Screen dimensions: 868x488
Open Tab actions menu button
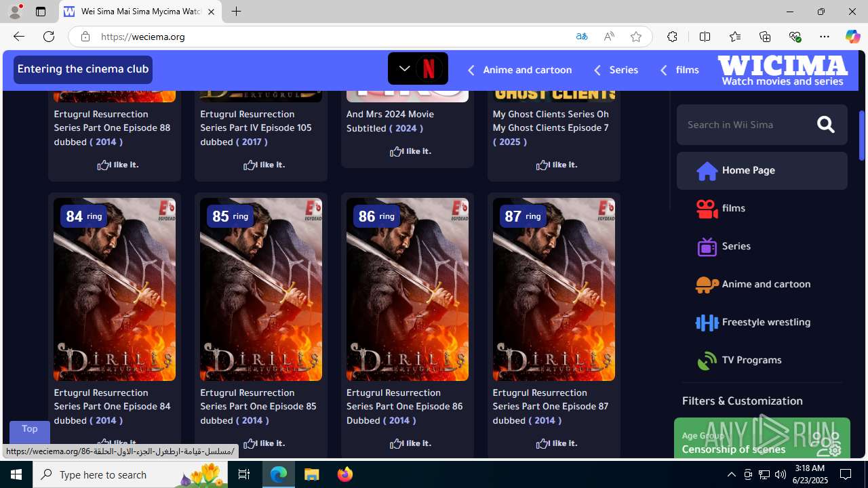tap(41, 12)
